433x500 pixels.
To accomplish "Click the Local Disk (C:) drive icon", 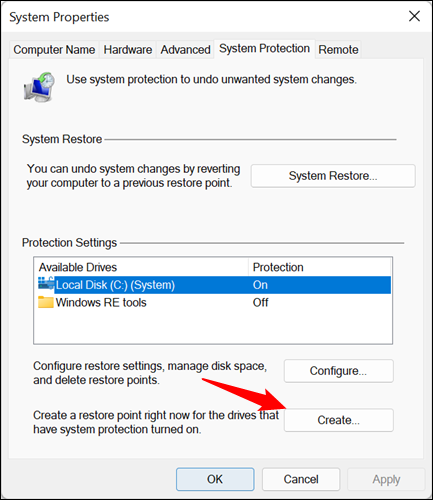I will 46,284.
